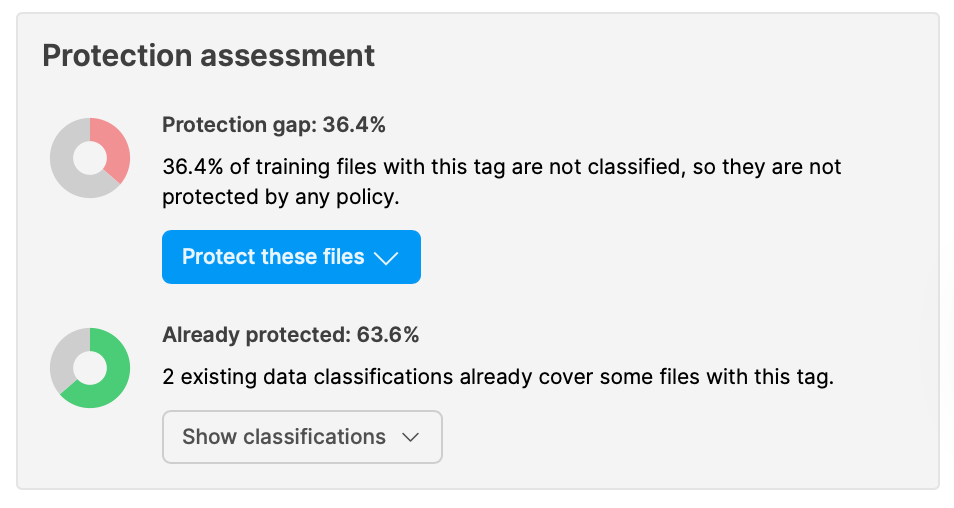Click the red protection gap donut chart
This screenshot has height=508, width=954.
point(90,158)
